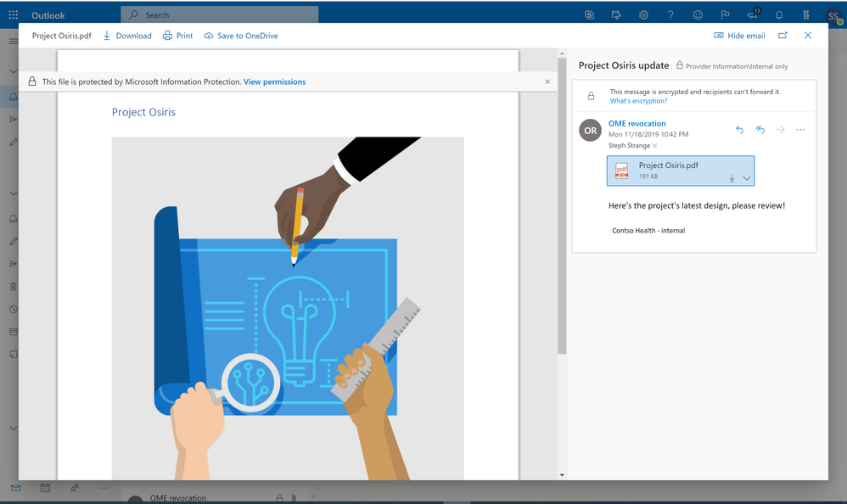Screen dimensions: 847x504
Task: Pop out the preview in new window
Action: pos(782,36)
